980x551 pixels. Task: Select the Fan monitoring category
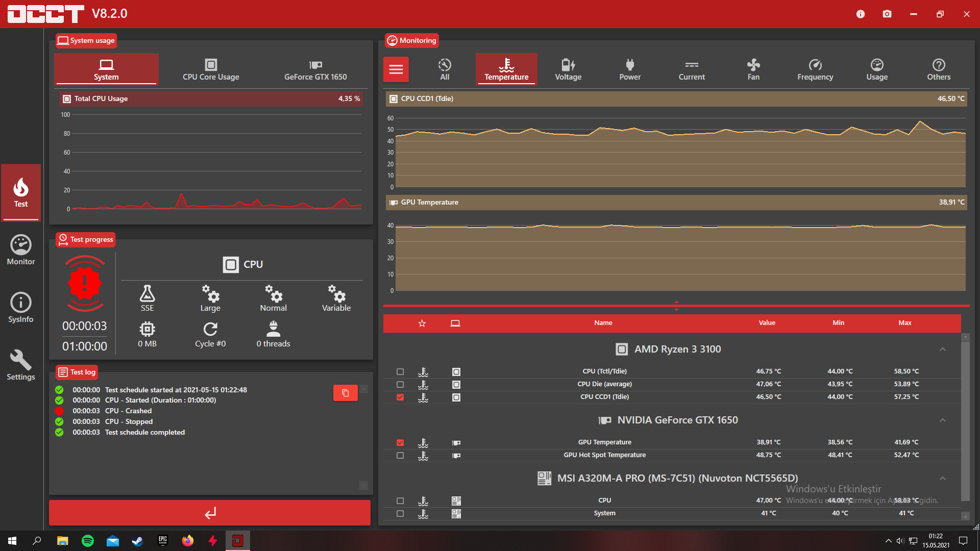[x=753, y=69]
